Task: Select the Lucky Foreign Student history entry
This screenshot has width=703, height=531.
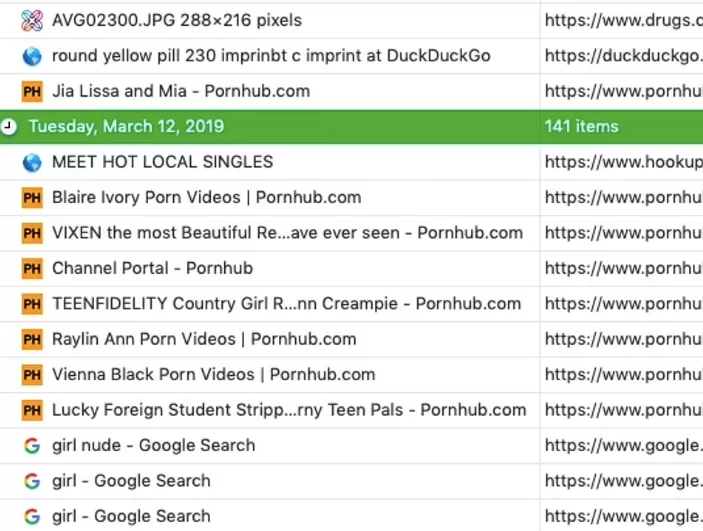Action: coord(289,410)
